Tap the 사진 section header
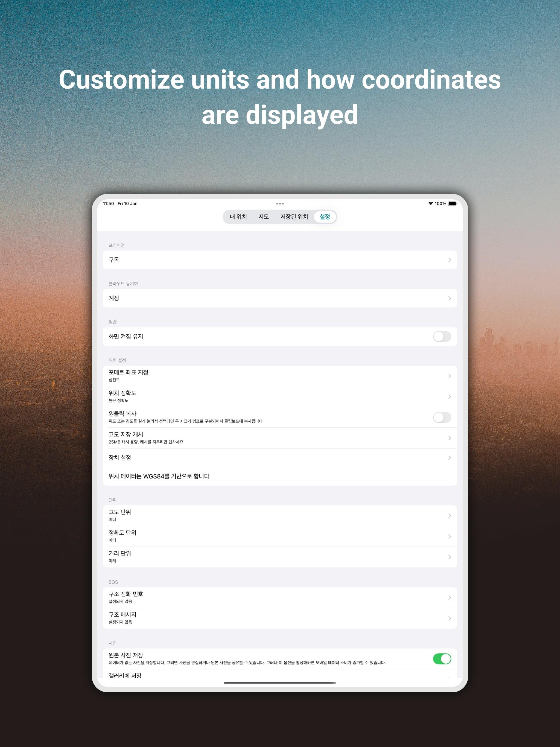 click(112, 643)
